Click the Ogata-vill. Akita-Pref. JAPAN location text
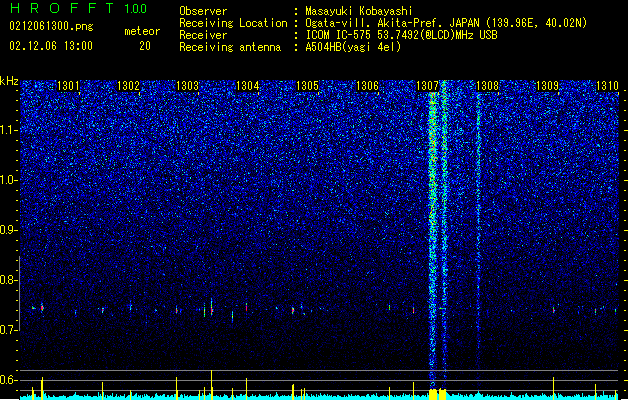 446,23
